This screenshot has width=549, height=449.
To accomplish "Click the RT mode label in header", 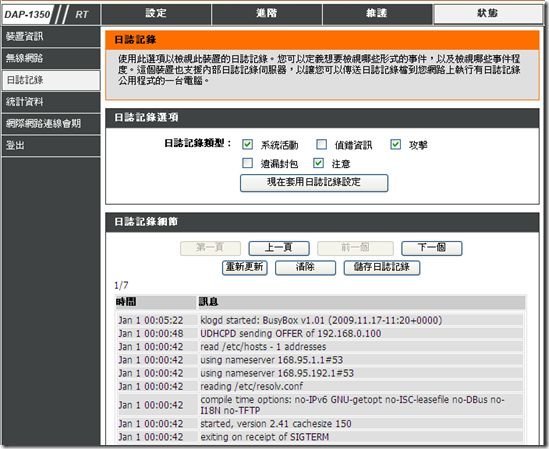I will [x=82, y=15].
